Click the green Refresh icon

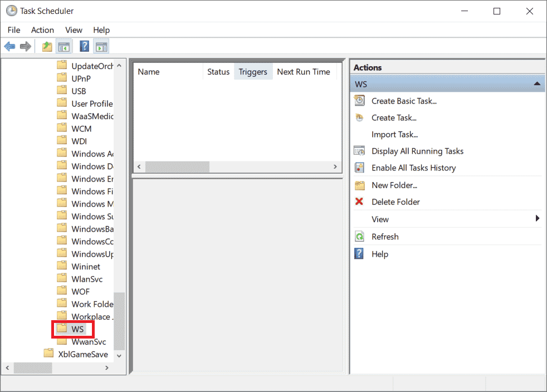[x=359, y=237]
